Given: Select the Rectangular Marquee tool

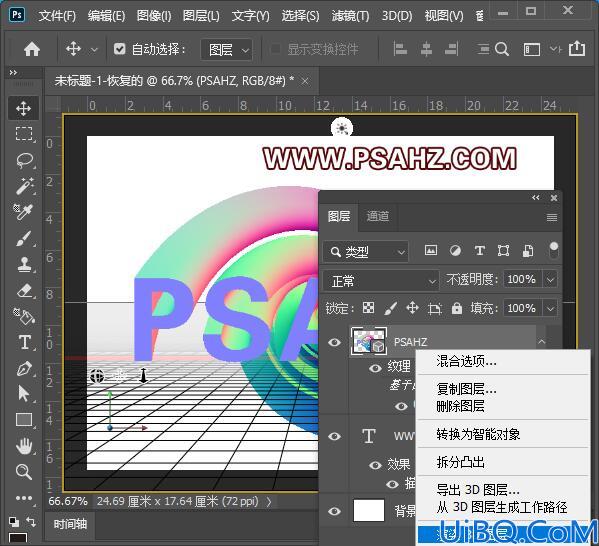Looking at the screenshot, I should (24, 134).
